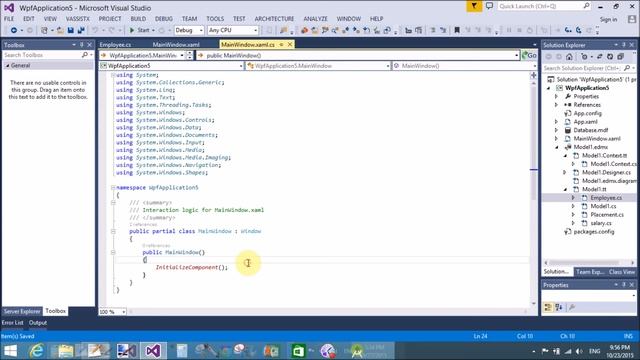Select packages.config in Solution Explorer
Viewport: 640px width, 360px height.
coord(593,231)
